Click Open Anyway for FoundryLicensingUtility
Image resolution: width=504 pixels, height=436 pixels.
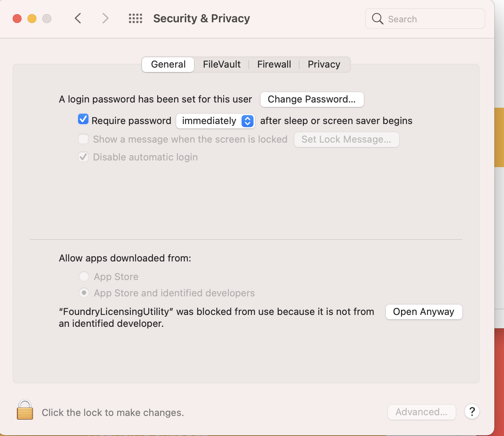coord(424,312)
